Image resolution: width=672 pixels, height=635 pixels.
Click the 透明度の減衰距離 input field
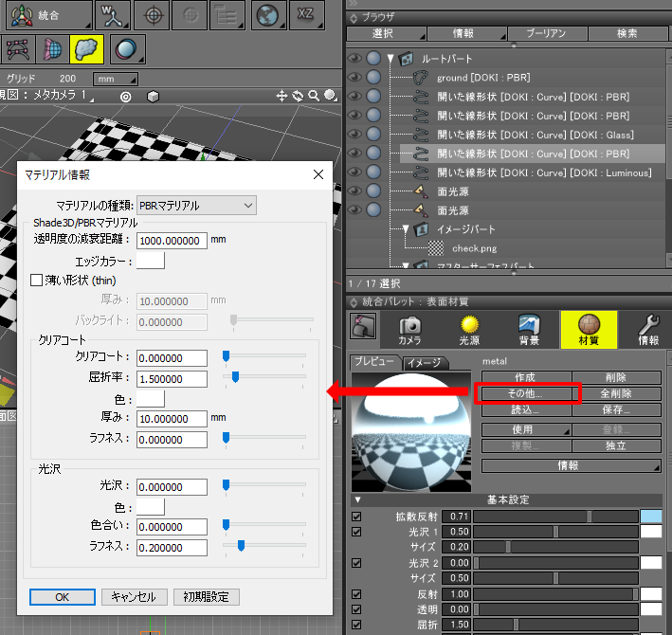(x=172, y=241)
